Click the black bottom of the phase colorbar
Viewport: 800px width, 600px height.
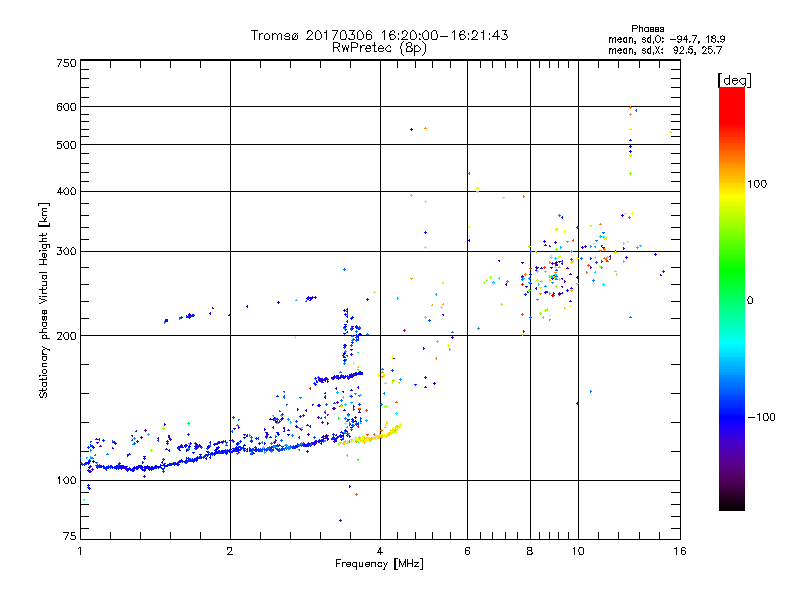tap(732, 503)
